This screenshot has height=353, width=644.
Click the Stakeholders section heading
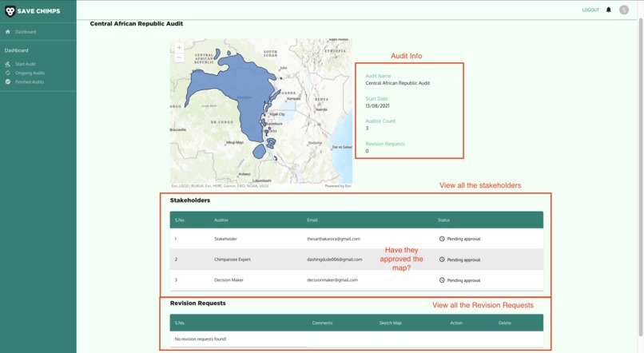click(190, 200)
